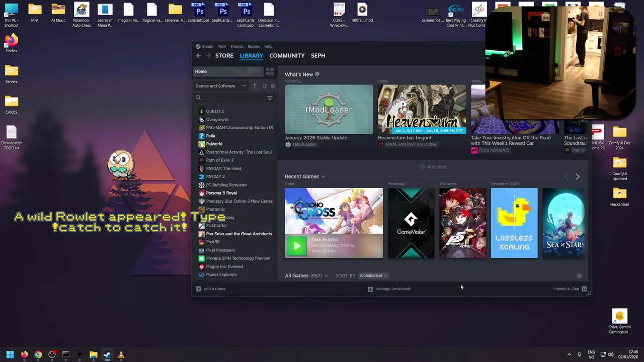Open GameMaker recent game cover
The image size is (644, 362).
click(411, 223)
